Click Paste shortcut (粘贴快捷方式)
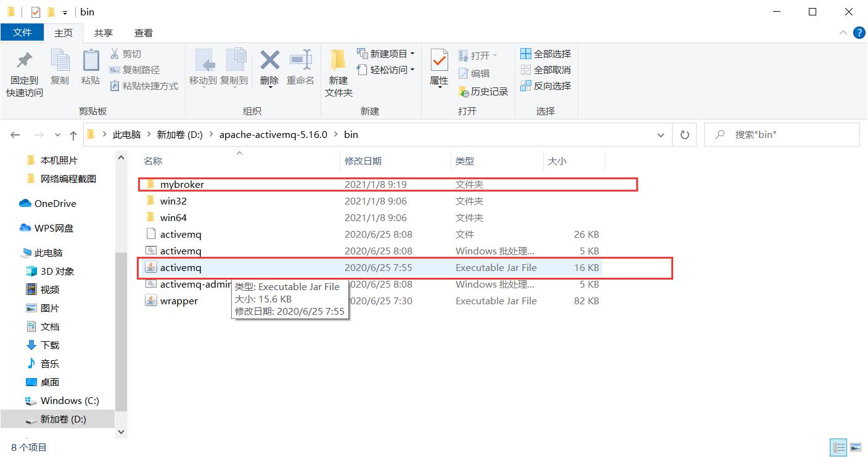 144,86
